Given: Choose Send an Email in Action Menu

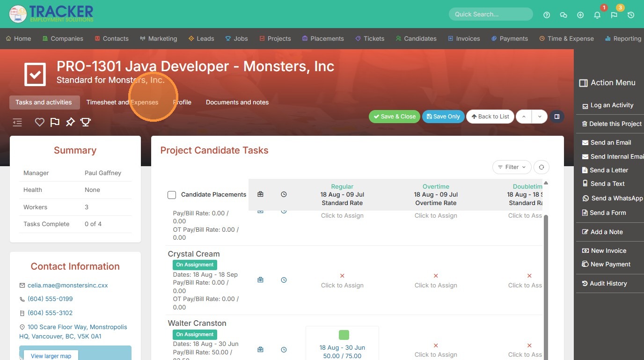Looking at the screenshot, I should tap(607, 143).
